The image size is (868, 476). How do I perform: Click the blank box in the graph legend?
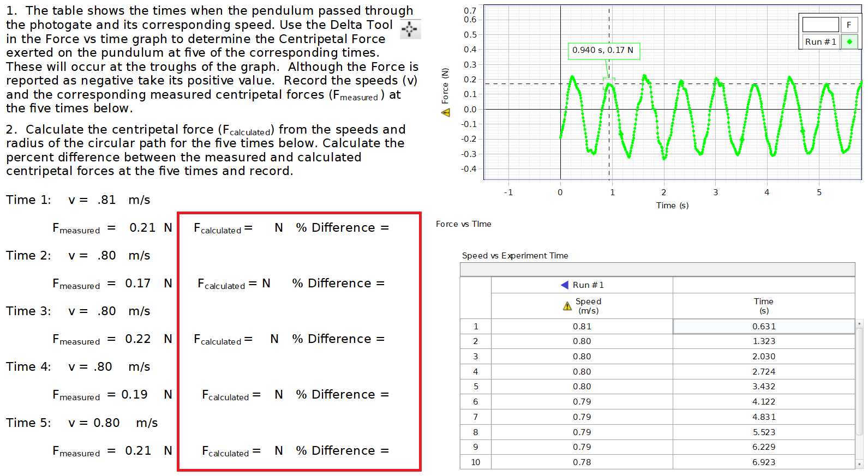tap(821, 25)
